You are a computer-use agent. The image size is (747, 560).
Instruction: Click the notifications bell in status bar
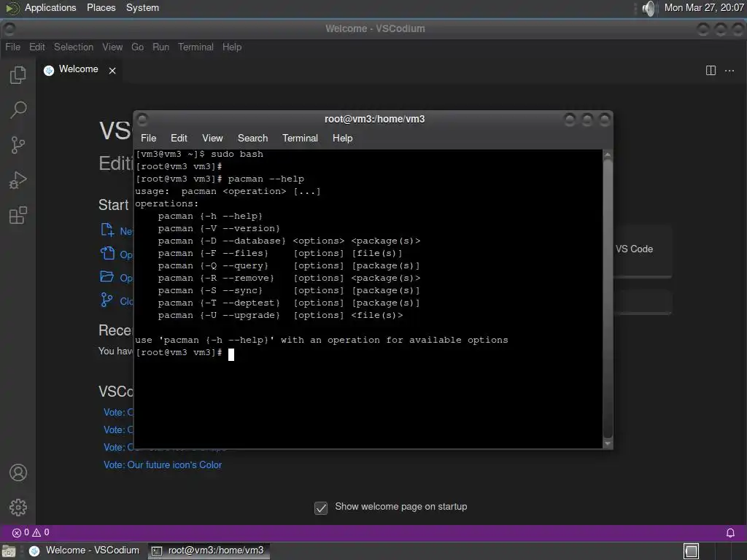(x=729, y=533)
